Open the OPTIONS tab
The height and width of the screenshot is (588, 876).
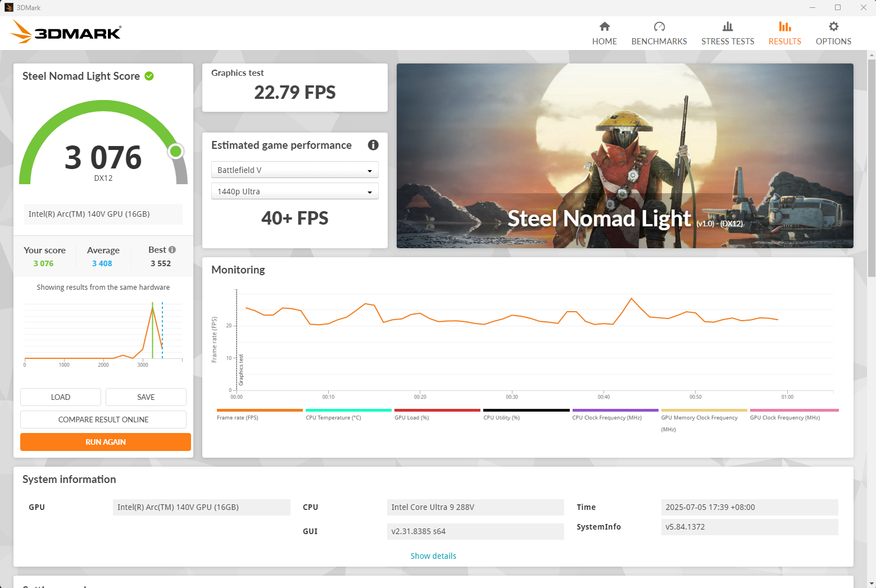[833, 34]
